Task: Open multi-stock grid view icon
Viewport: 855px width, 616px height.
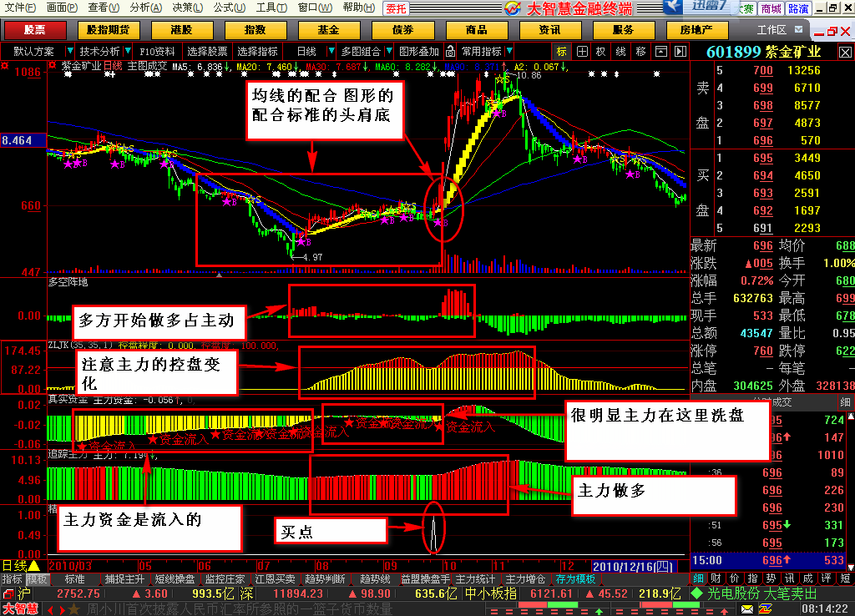Action: coord(582,51)
